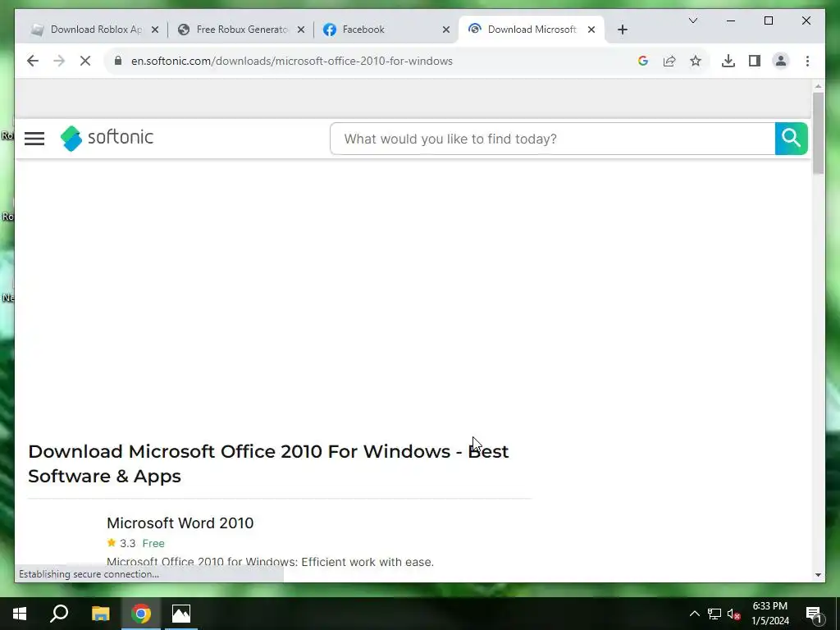This screenshot has height=630, width=840.
Task: Open Windows taskbar search
Action: click(x=59, y=614)
